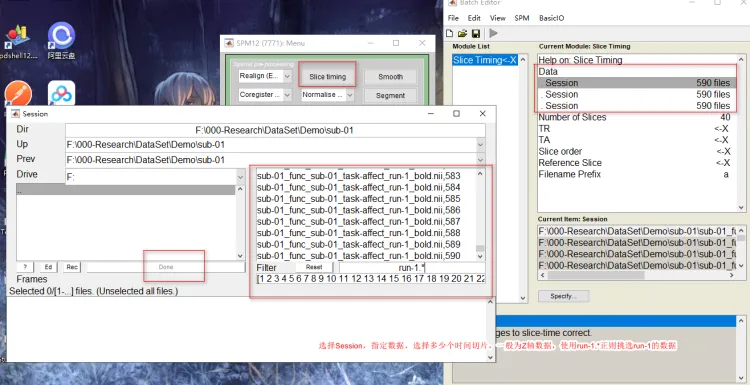
Task: Click the question mark help button
Action: tap(24, 267)
